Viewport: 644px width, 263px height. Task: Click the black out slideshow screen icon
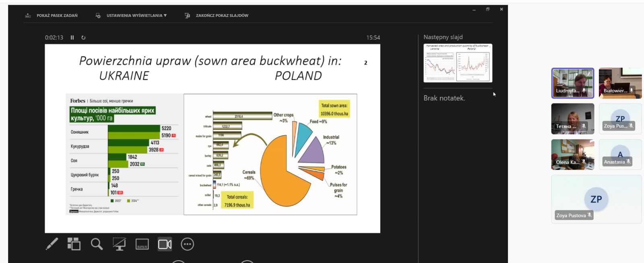[119, 244]
